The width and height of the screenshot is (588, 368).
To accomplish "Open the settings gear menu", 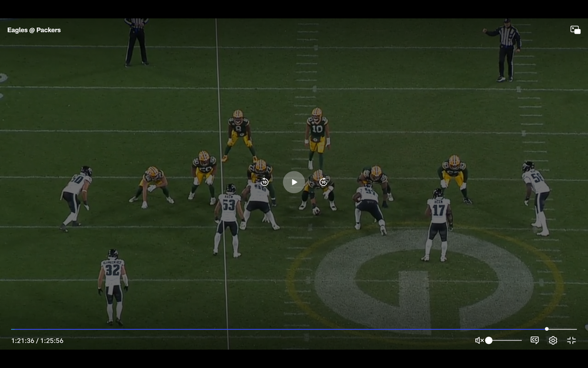I will pyautogui.click(x=553, y=340).
